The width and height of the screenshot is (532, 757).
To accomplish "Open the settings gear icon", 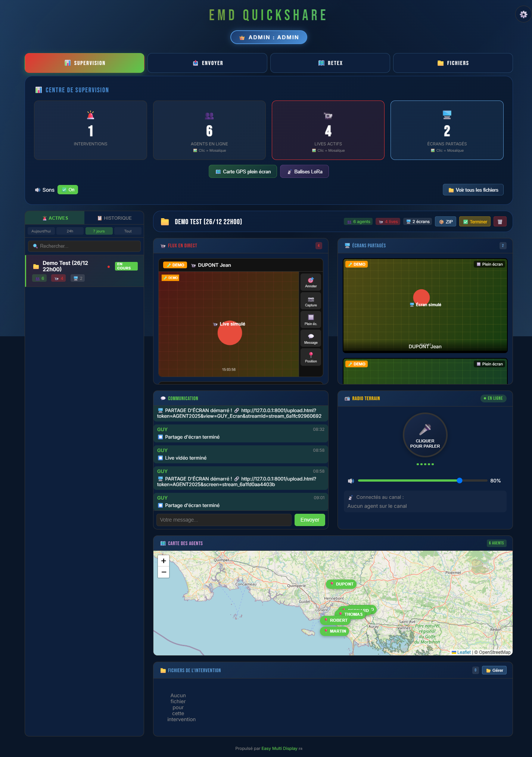I will [523, 15].
